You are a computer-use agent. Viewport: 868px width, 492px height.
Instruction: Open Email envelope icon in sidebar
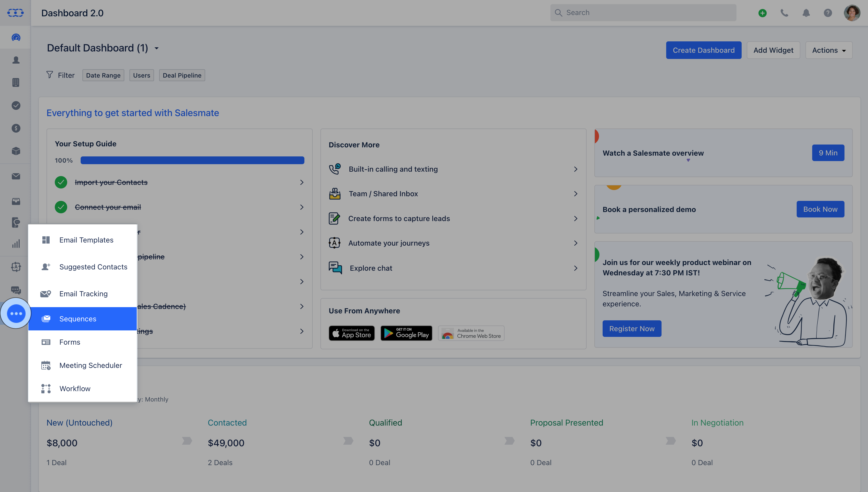click(16, 176)
